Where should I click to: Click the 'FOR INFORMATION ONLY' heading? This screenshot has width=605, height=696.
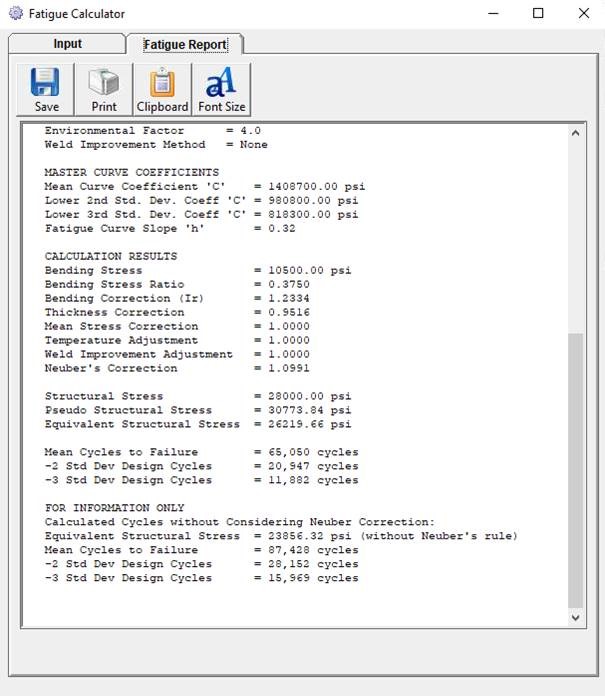point(114,508)
